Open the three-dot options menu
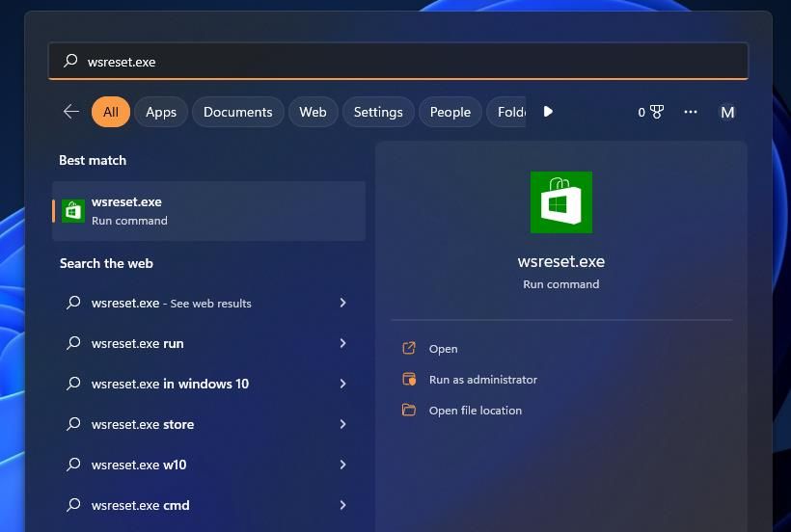This screenshot has width=791, height=532. 691,112
